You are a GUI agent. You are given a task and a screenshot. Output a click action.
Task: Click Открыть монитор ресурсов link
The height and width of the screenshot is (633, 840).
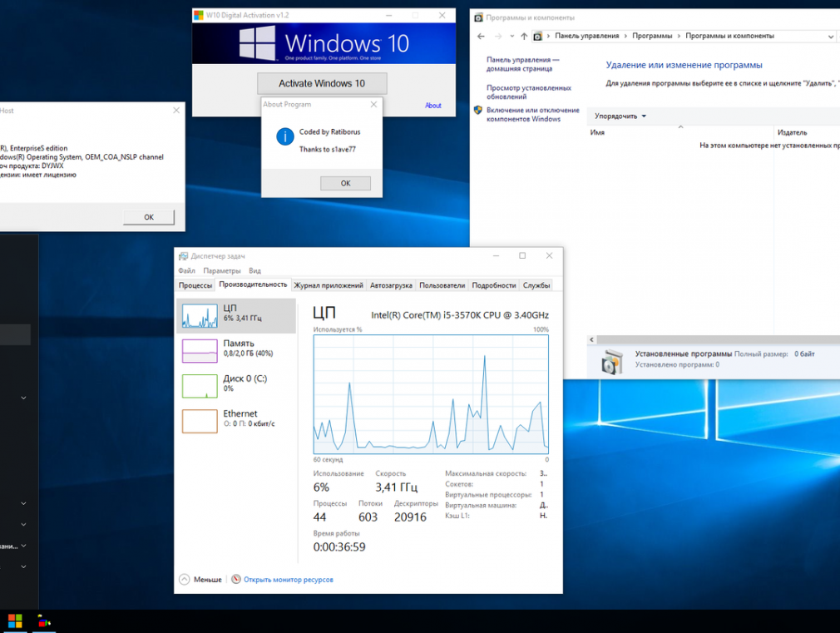point(289,580)
